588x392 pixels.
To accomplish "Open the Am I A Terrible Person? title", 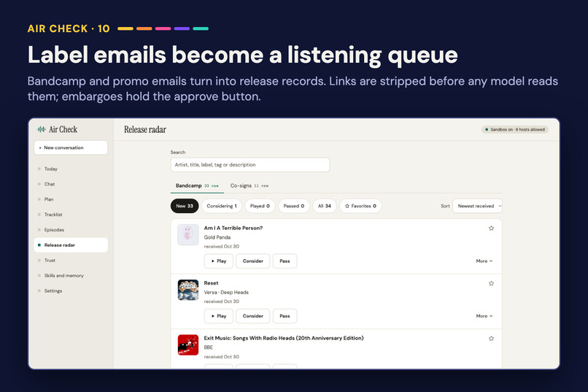I will tap(233, 228).
